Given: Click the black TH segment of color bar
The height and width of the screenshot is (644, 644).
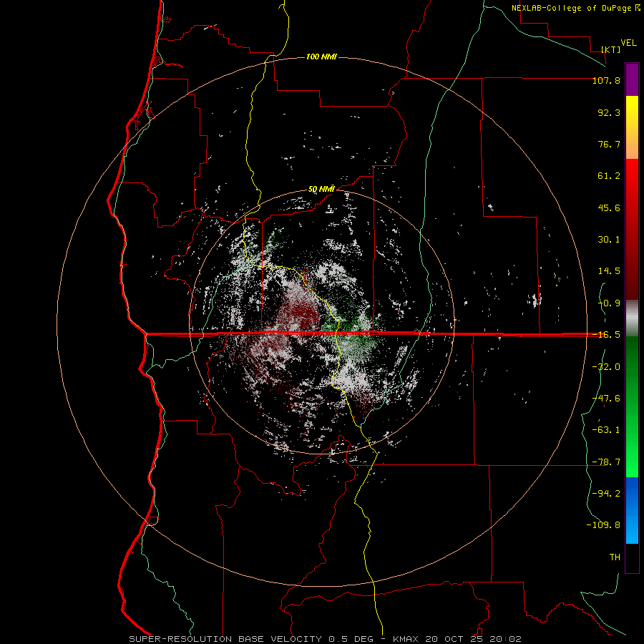Looking at the screenshot, I should tap(632, 558).
